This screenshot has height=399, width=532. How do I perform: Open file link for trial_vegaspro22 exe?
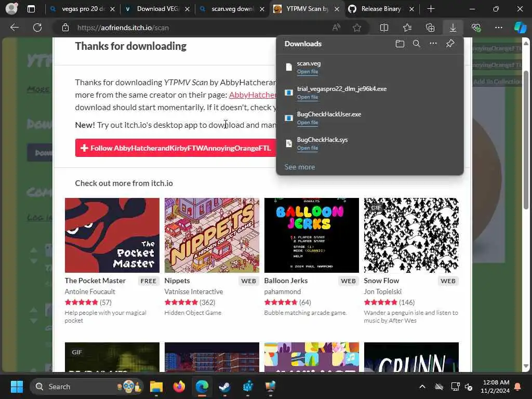(x=308, y=97)
